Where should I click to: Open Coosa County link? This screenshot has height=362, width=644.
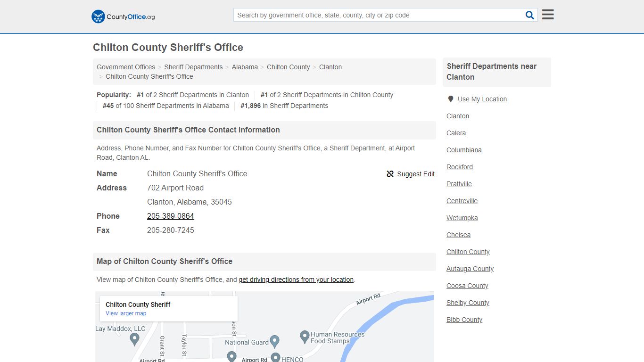tap(468, 286)
